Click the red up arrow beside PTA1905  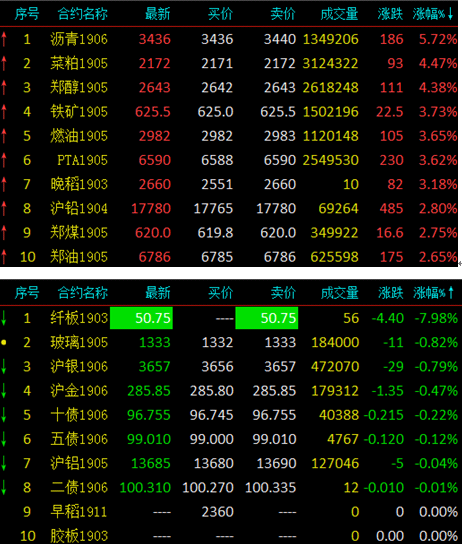tap(4, 160)
